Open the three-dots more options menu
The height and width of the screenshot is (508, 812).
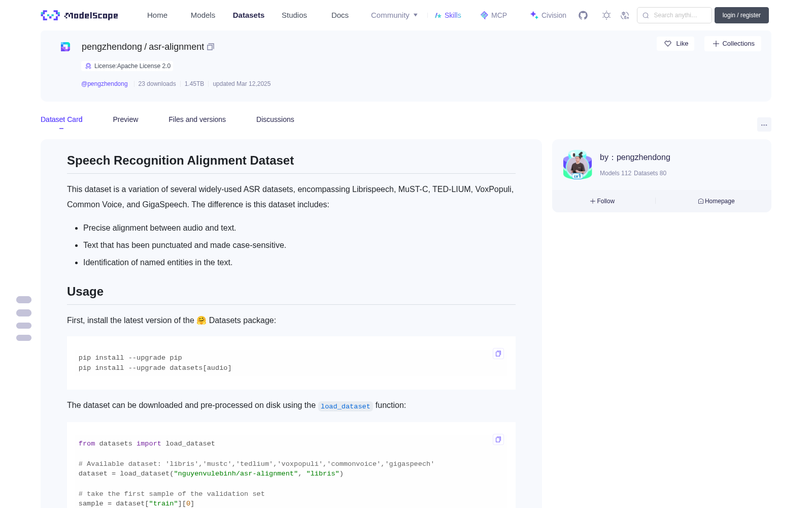tap(764, 124)
